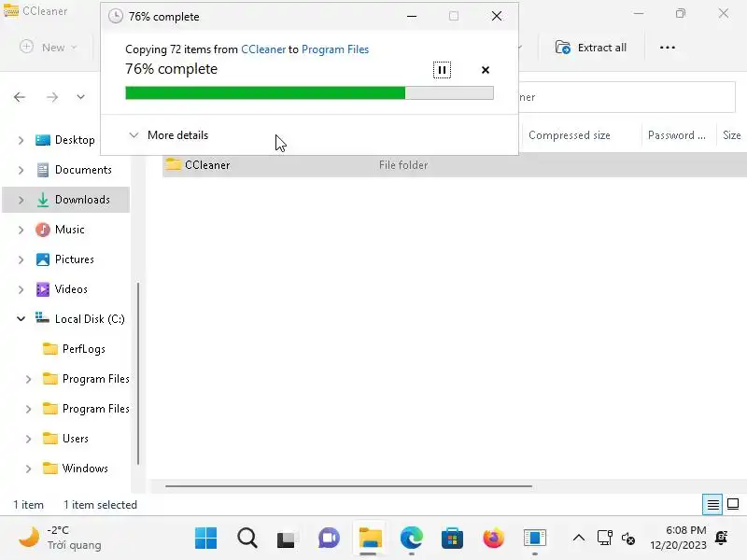The height and width of the screenshot is (560, 747).
Task: Open weather widget on taskbar
Action: click(59, 539)
